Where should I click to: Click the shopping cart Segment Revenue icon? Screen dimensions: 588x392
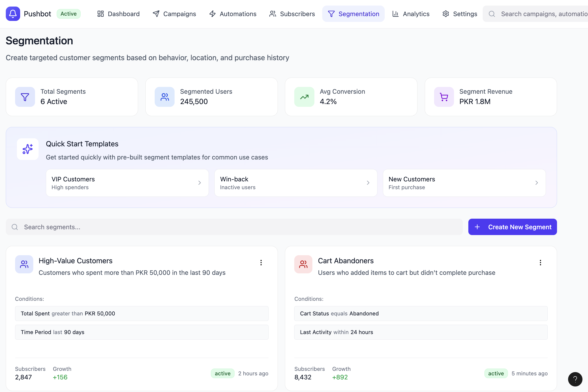444,97
